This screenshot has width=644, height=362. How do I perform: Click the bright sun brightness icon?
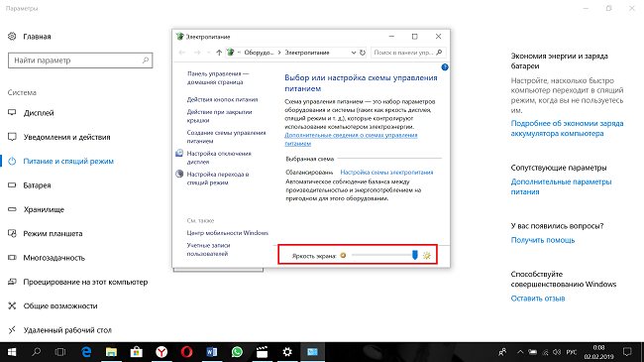tap(427, 256)
